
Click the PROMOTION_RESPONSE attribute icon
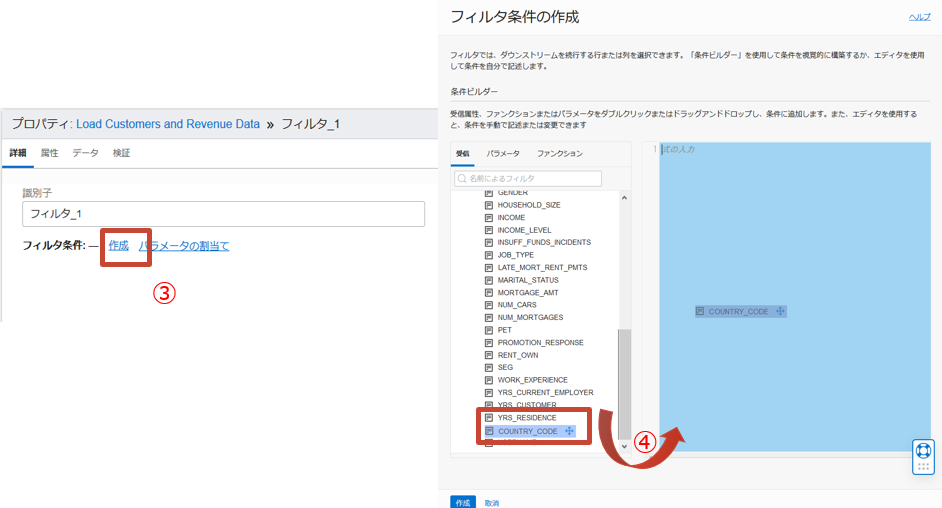pos(489,343)
